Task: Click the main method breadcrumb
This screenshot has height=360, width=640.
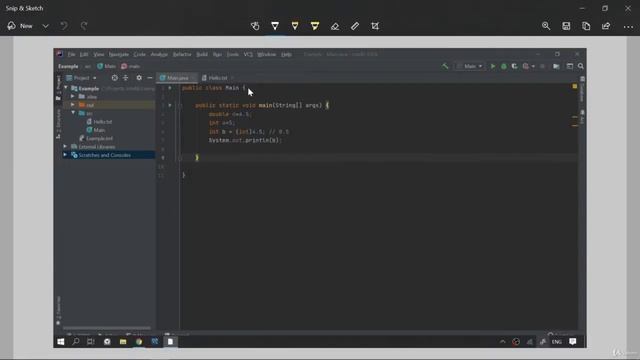Action: (x=131, y=66)
